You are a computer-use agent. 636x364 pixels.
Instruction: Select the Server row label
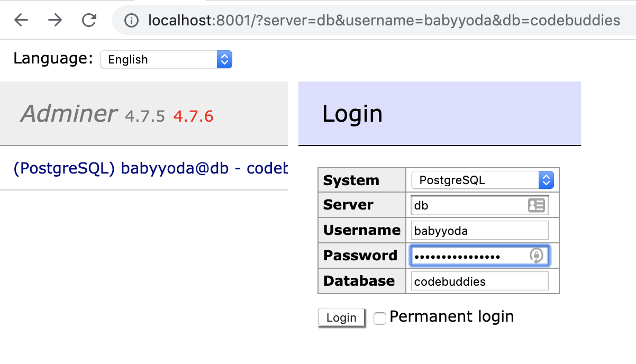(x=348, y=205)
